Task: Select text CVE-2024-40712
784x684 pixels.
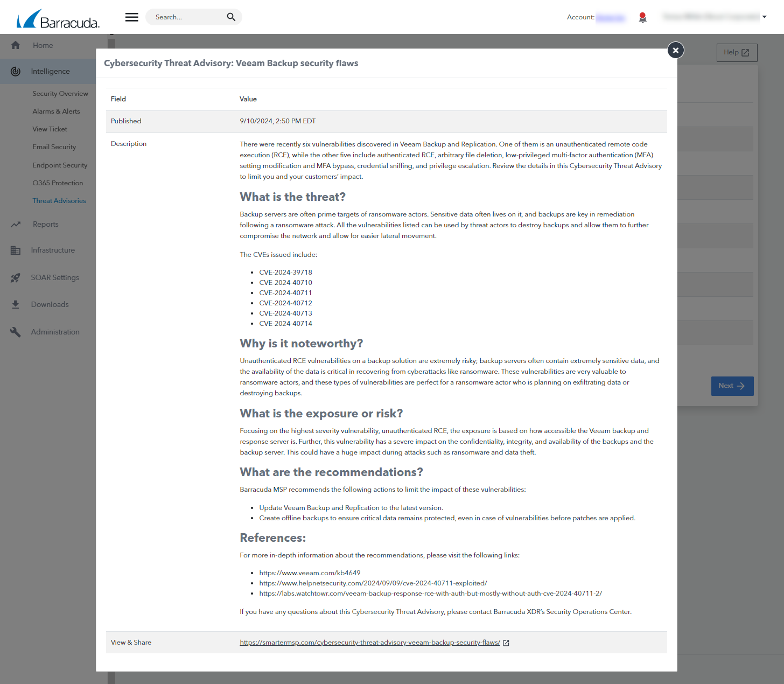Action: coord(285,303)
